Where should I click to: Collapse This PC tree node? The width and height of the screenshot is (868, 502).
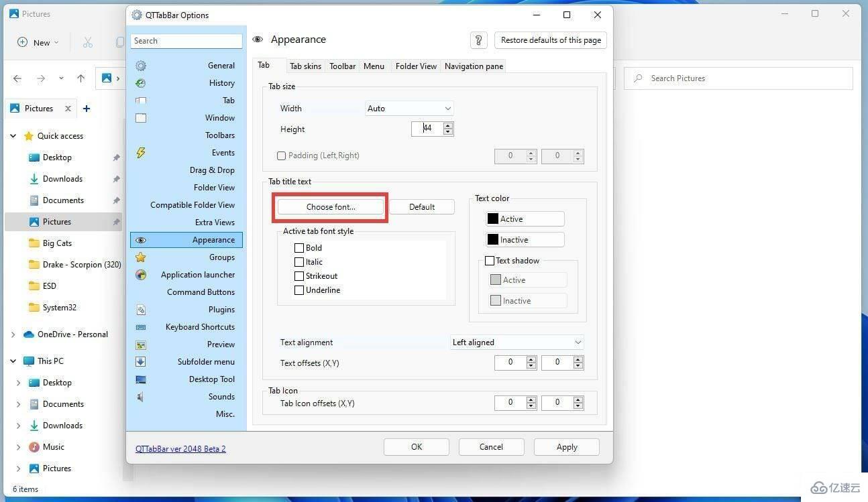tap(13, 361)
